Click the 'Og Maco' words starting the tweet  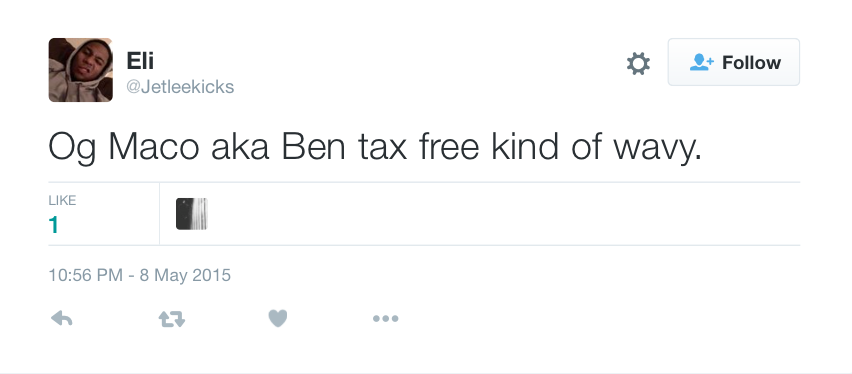123,147
